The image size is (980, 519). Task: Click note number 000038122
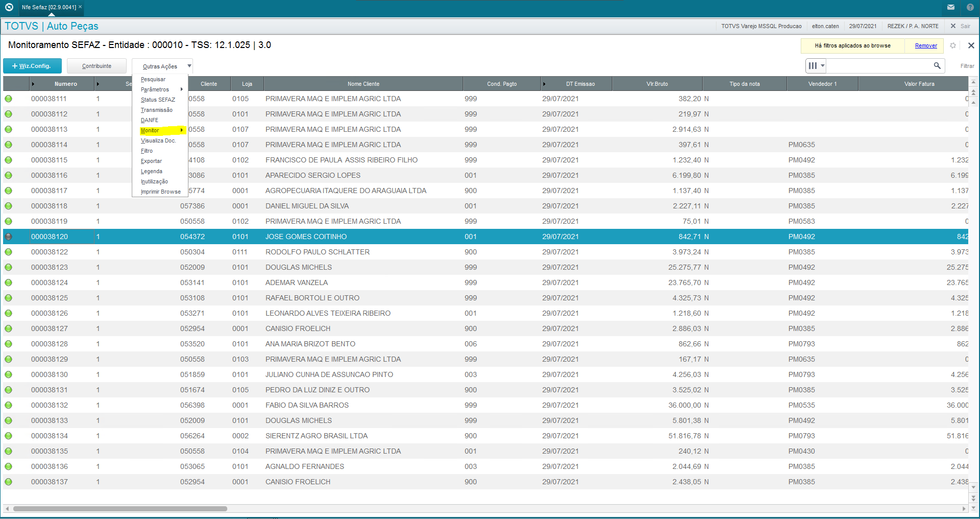click(x=50, y=252)
